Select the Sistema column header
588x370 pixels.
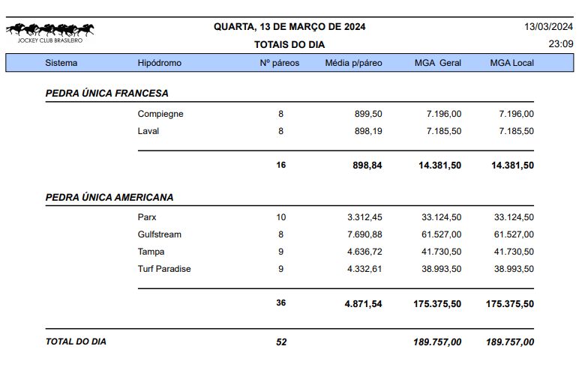[61, 63]
